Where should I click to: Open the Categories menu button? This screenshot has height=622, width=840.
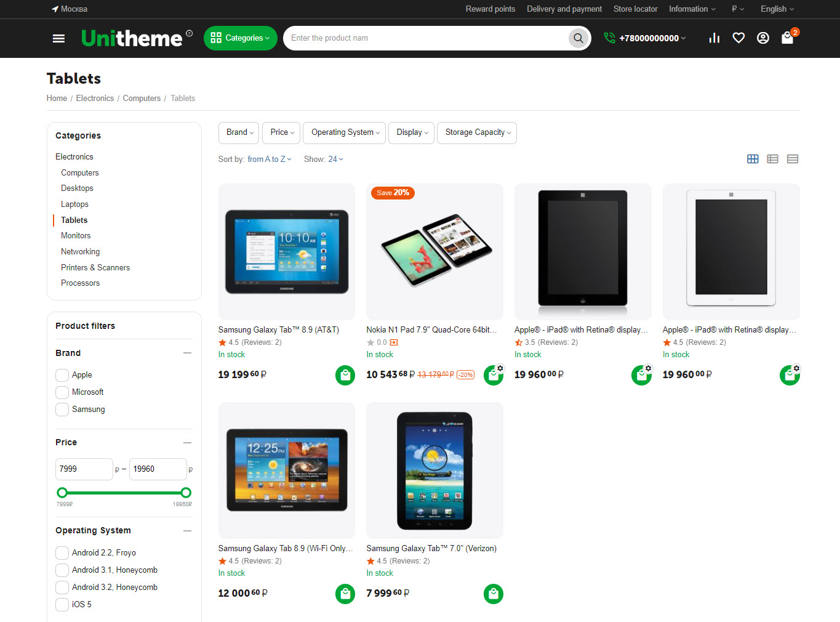[241, 38]
